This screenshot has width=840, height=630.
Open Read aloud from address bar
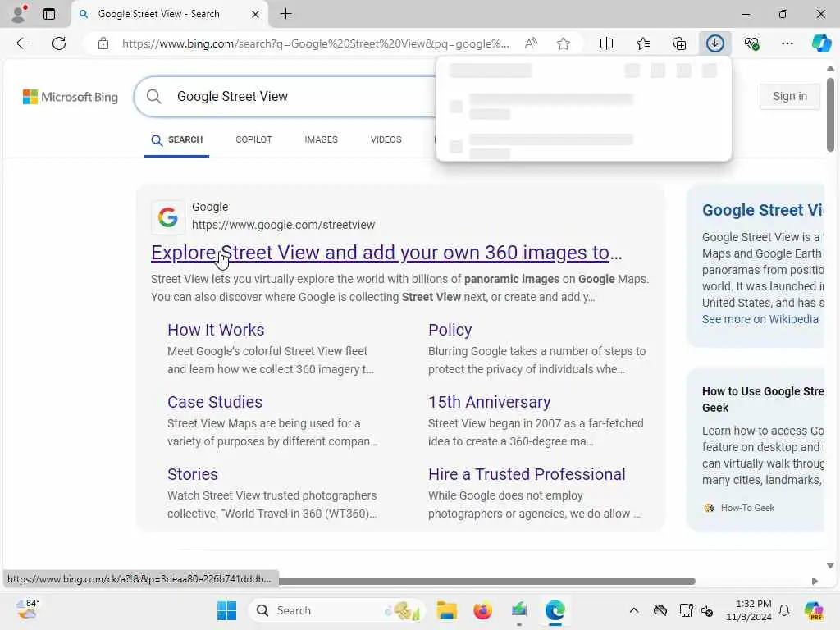[531, 43]
